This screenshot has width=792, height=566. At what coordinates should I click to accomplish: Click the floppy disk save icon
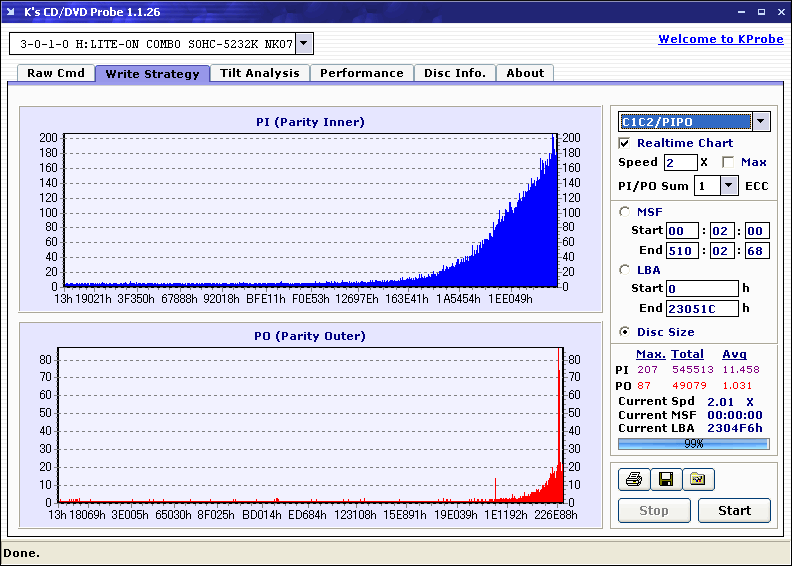click(x=666, y=479)
